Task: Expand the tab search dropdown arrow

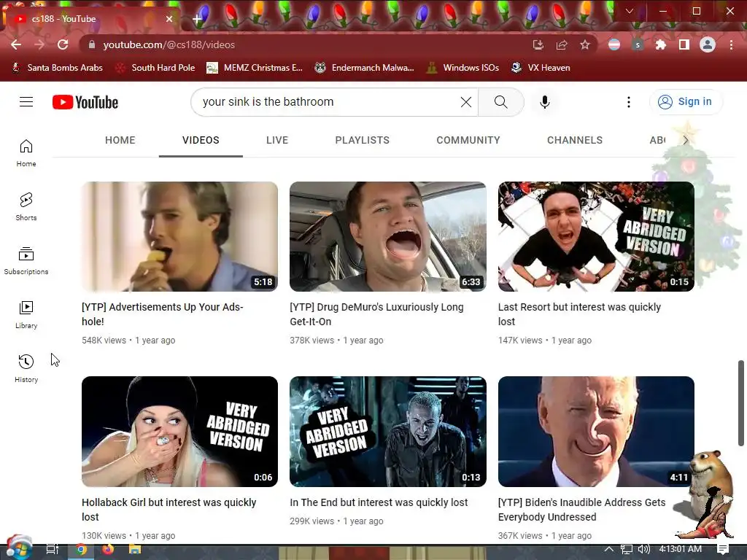Action: (x=630, y=11)
